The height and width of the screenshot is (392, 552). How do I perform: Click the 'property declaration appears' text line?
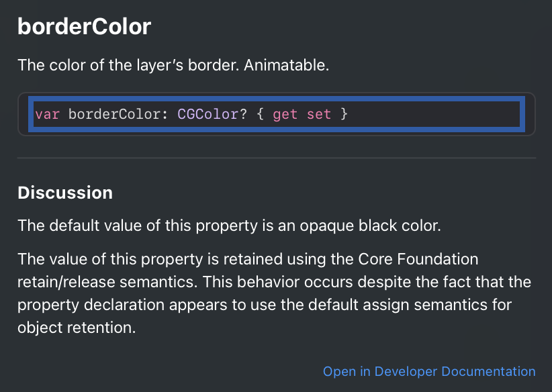tap(265, 305)
